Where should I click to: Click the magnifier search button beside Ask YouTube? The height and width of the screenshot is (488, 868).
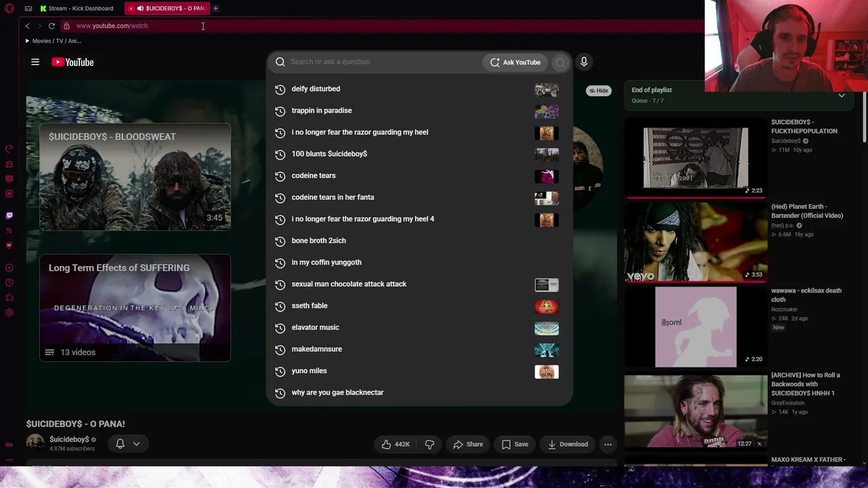(560, 62)
